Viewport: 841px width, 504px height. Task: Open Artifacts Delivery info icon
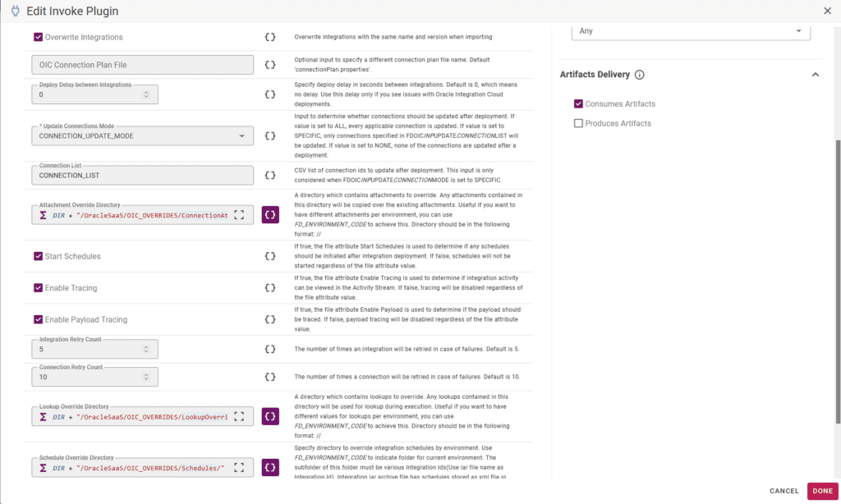tap(639, 75)
